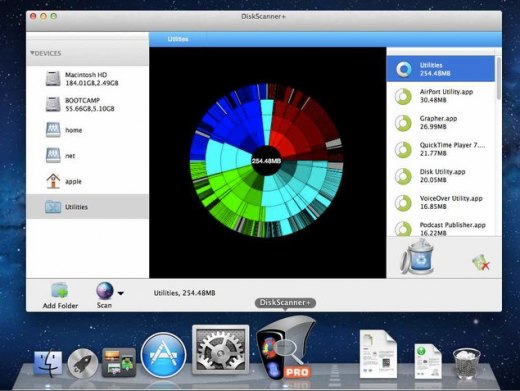Click the DiskScanner+ PRO Dock icon

click(x=285, y=348)
